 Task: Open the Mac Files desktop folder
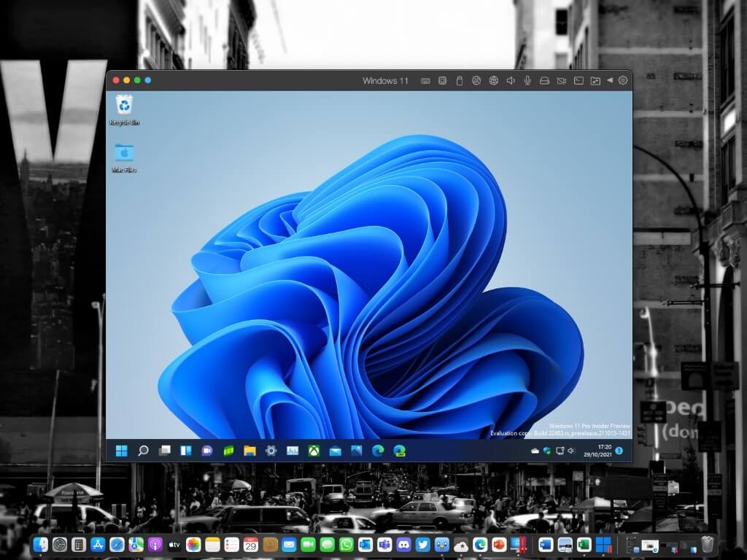point(124,157)
